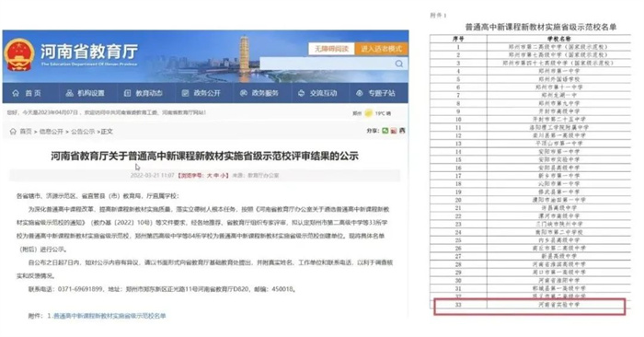Select row 29 周口市第一高级中学

pyautogui.click(x=530, y=273)
